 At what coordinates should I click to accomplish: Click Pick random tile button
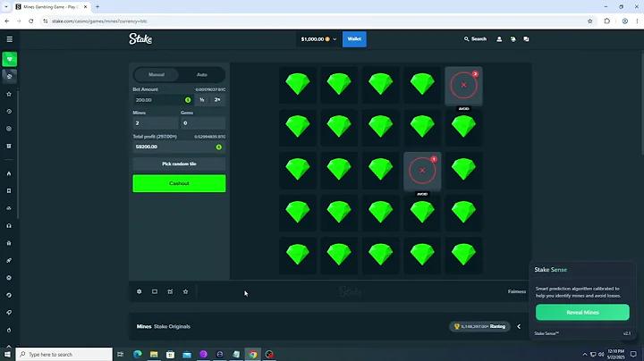pos(179,164)
